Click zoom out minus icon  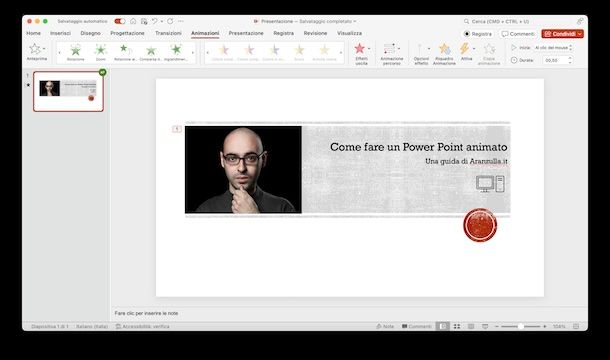click(497, 326)
